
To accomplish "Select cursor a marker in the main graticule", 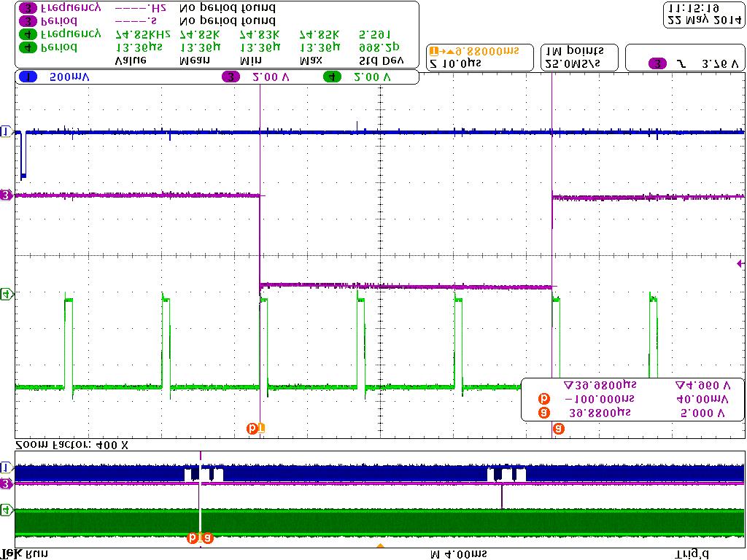I will pyautogui.click(x=558, y=429).
